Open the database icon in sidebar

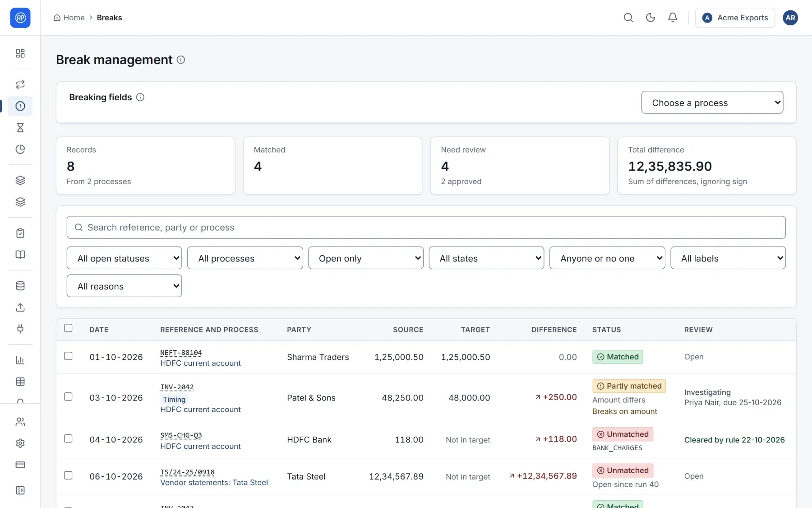[x=20, y=286]
